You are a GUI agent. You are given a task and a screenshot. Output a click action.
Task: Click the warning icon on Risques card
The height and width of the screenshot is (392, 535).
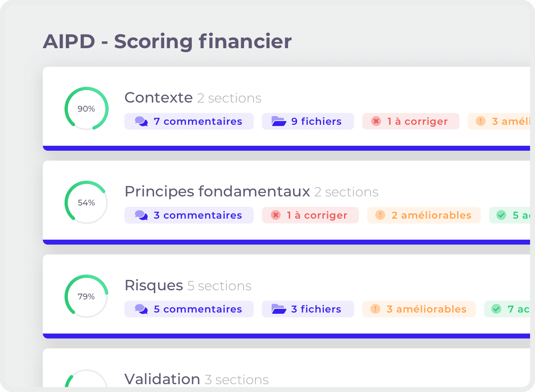(376, 309)
